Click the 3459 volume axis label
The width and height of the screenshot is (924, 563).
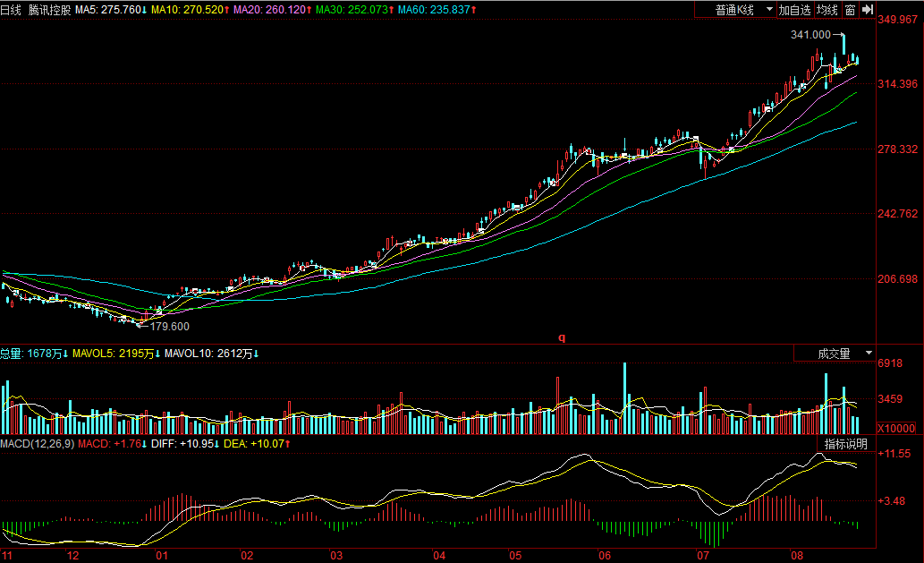[x=890, y=399]
